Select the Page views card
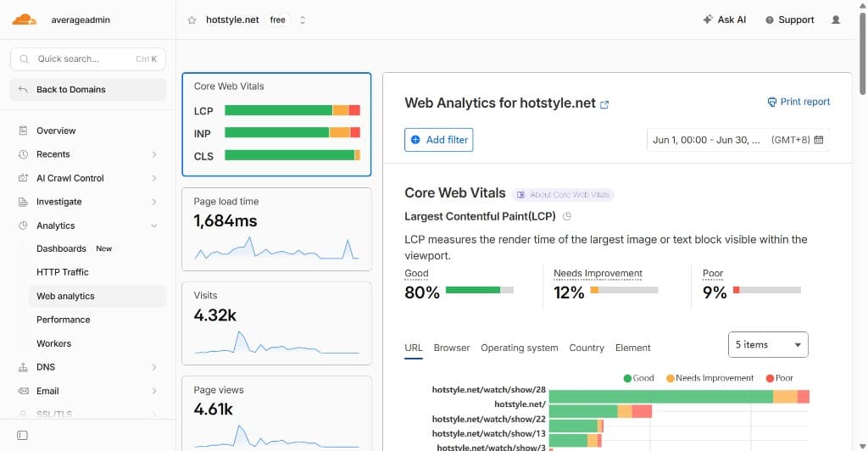Screen dimensions: 868x451 [276, 414]
